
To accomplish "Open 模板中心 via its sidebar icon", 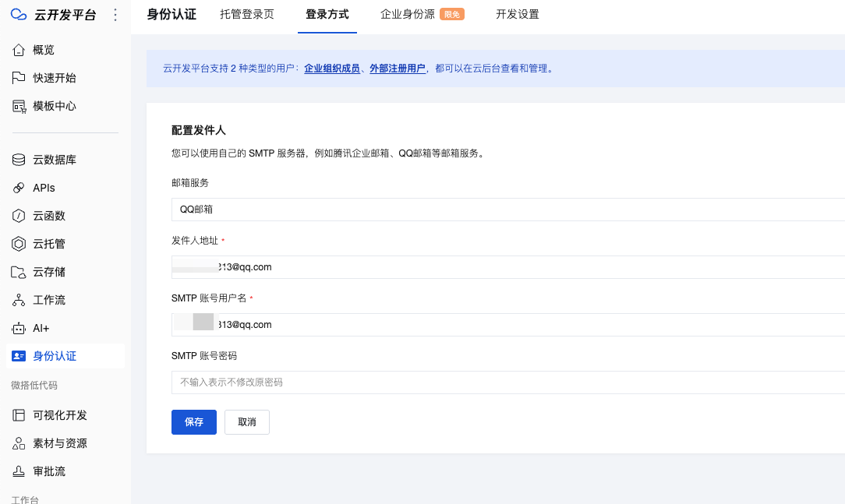I will (x=19, y=106).
